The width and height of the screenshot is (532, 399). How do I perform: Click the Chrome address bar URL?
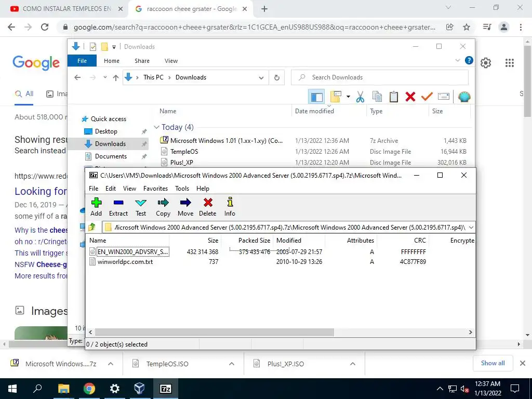[x=255, y=27]
